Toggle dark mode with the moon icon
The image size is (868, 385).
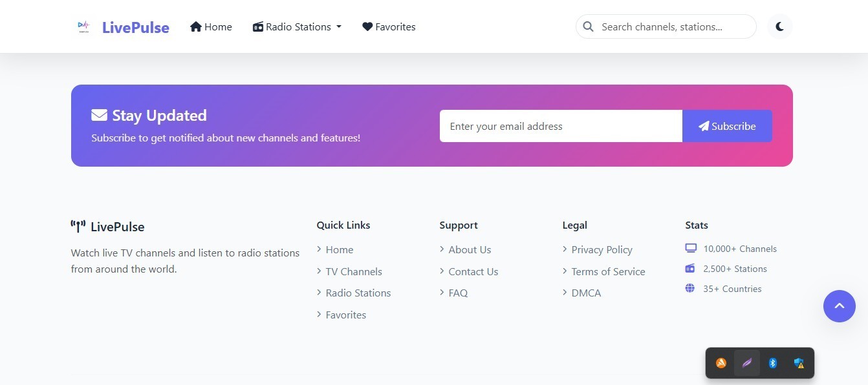780,26
